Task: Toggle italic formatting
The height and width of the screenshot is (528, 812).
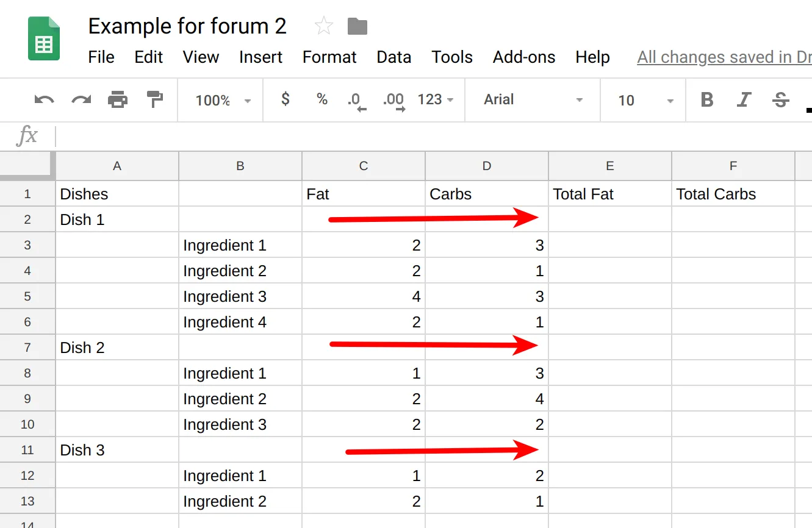Action: 744,100
